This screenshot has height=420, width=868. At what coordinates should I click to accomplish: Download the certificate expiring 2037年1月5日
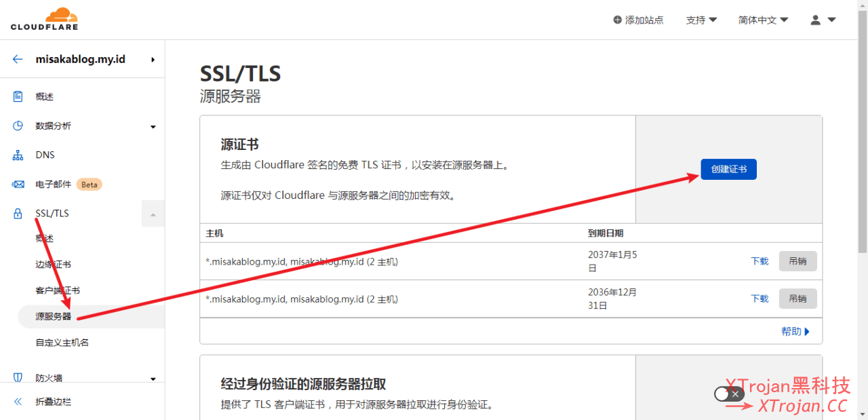pyautogui.click(x=759, y=261)
